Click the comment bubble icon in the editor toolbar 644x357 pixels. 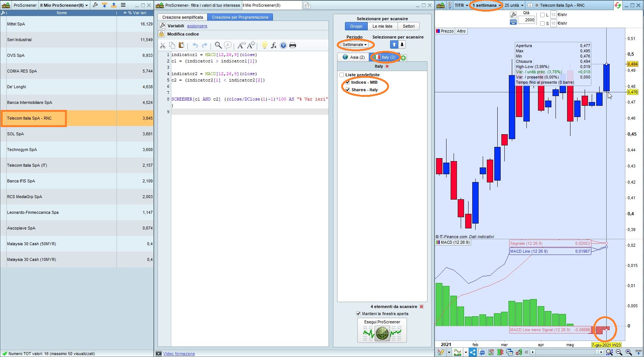click(228, 45)
